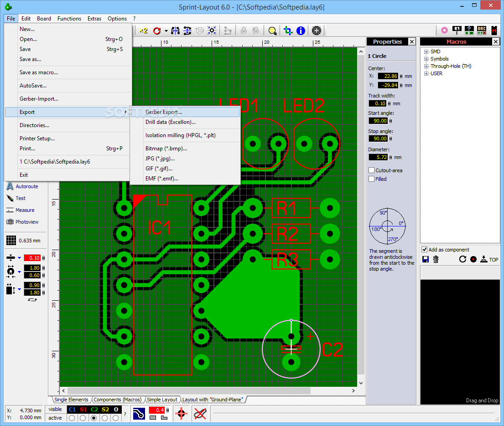Set layer S2 active radio button

105,418
